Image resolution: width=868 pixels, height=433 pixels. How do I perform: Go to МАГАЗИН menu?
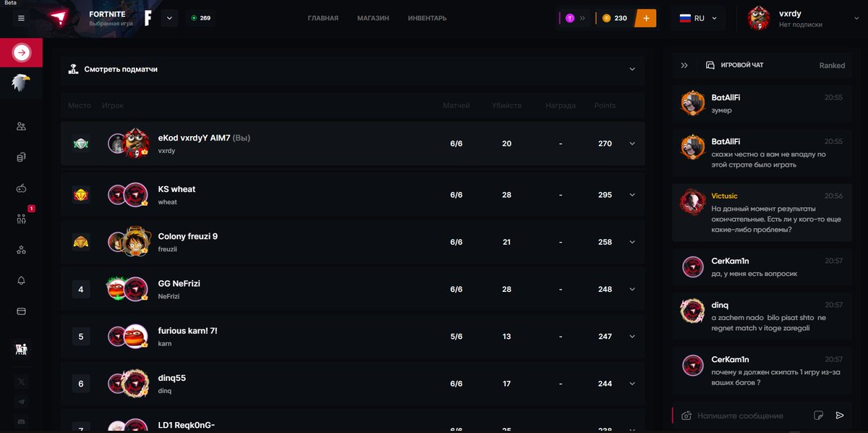pos(373,18)
